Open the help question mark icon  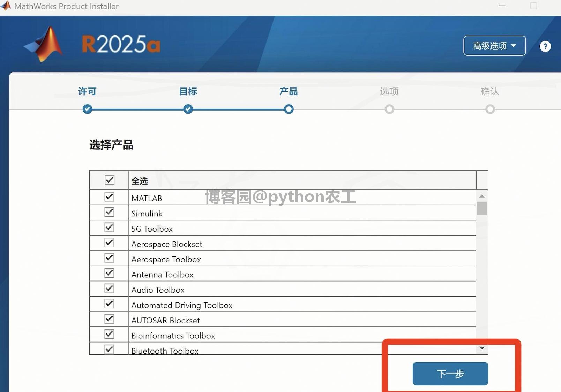click(545, 46)
